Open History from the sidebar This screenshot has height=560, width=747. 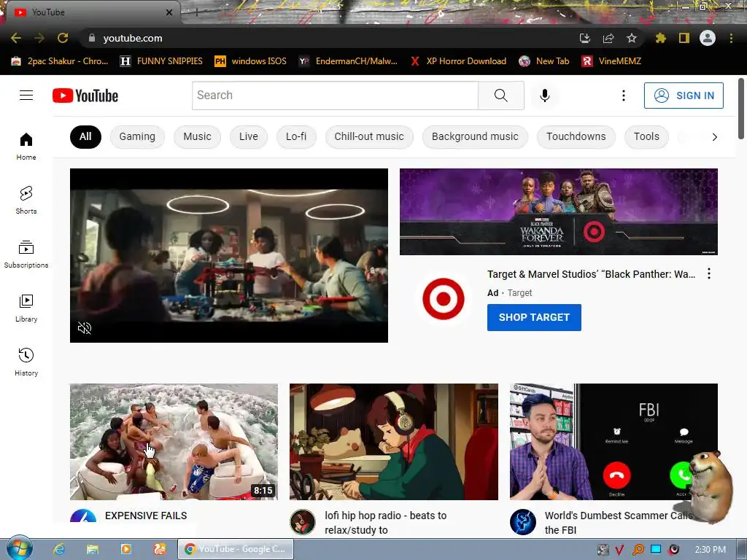tap(26, 362)
